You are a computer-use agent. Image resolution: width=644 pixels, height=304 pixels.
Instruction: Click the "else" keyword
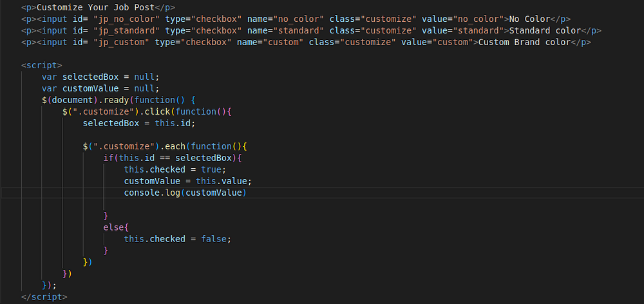114,227
